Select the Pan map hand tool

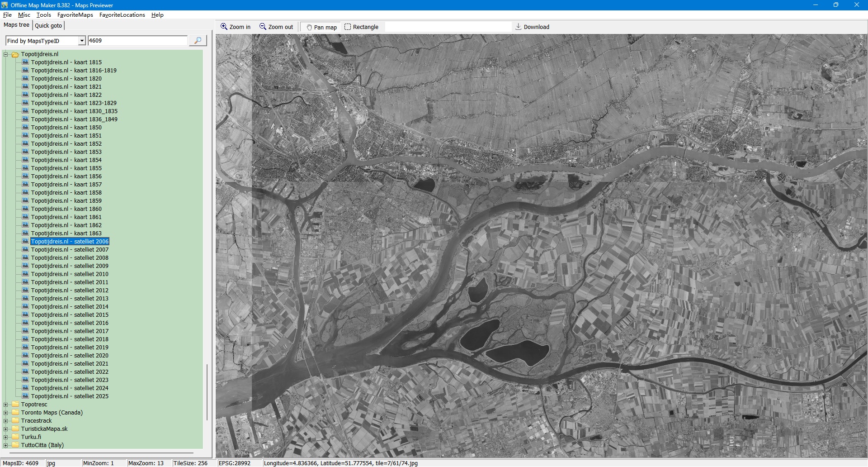[309, 27]
